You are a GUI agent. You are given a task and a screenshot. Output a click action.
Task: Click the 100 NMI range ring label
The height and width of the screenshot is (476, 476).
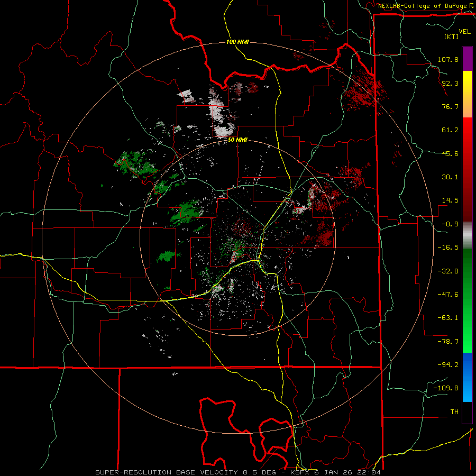[237, 42]
